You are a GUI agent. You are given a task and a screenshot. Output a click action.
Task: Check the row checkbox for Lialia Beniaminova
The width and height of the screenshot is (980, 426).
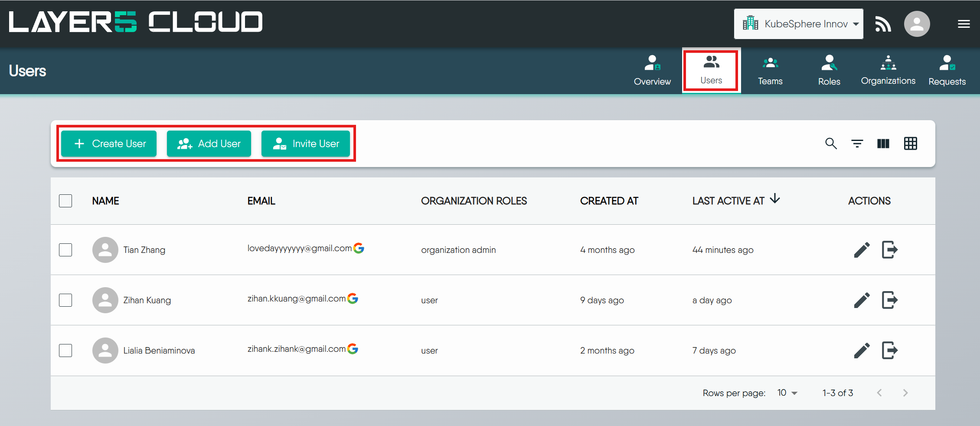click(x=65, y=351)
